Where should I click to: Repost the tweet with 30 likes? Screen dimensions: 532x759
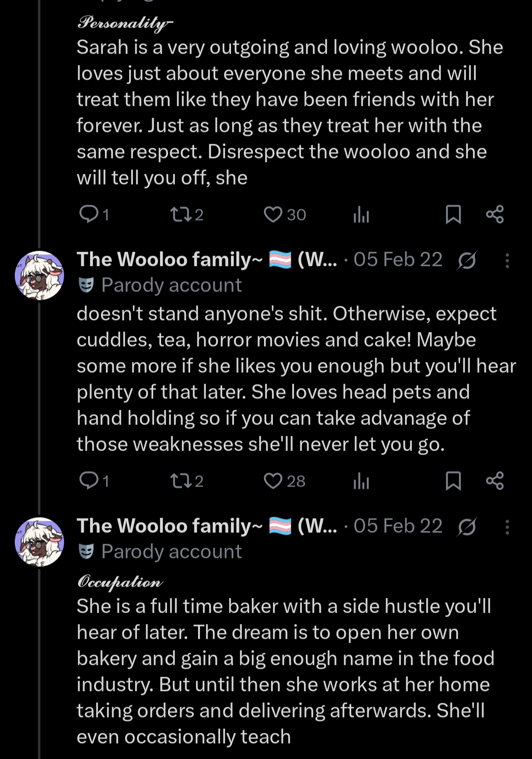click(178, 214)
